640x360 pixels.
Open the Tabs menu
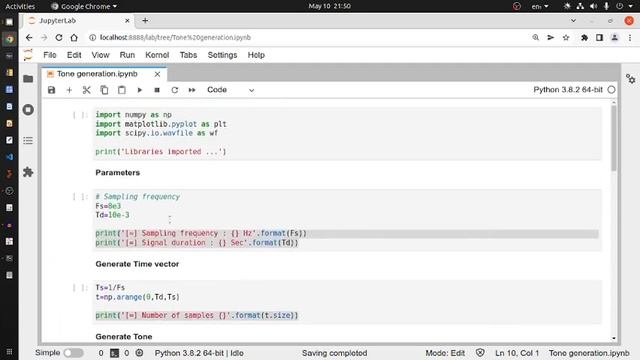click(188, 55)
